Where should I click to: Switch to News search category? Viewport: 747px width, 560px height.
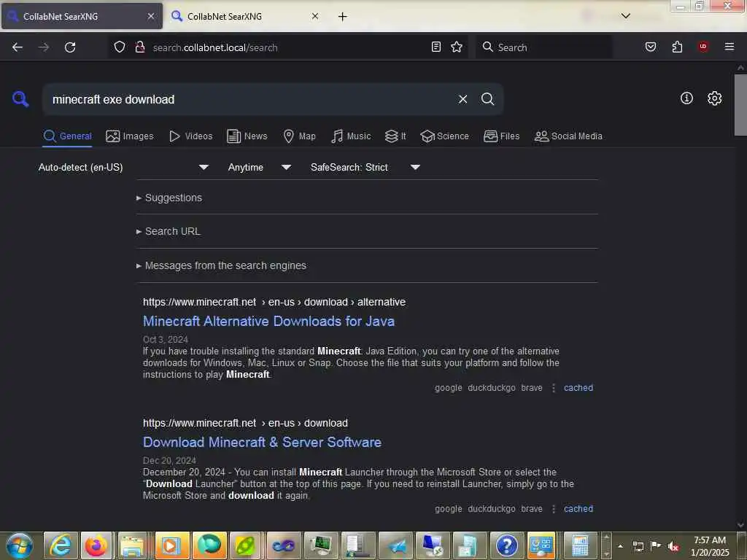(247, 136)
